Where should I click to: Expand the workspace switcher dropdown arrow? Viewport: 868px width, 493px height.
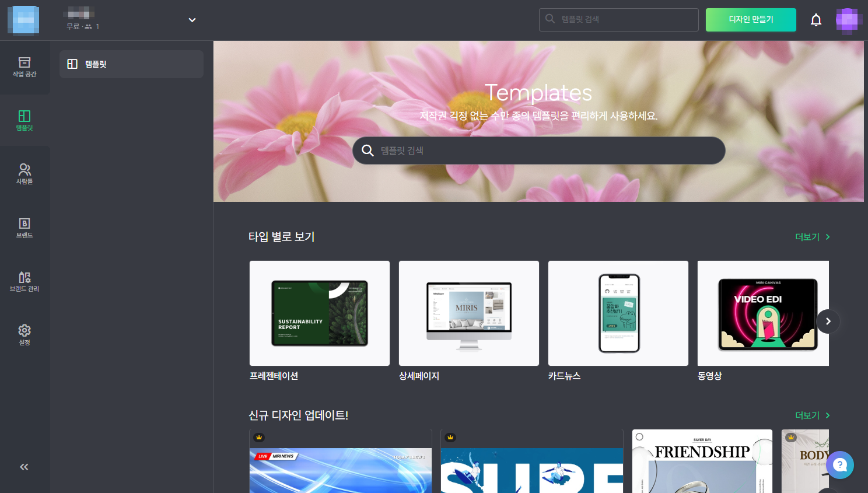192,20
